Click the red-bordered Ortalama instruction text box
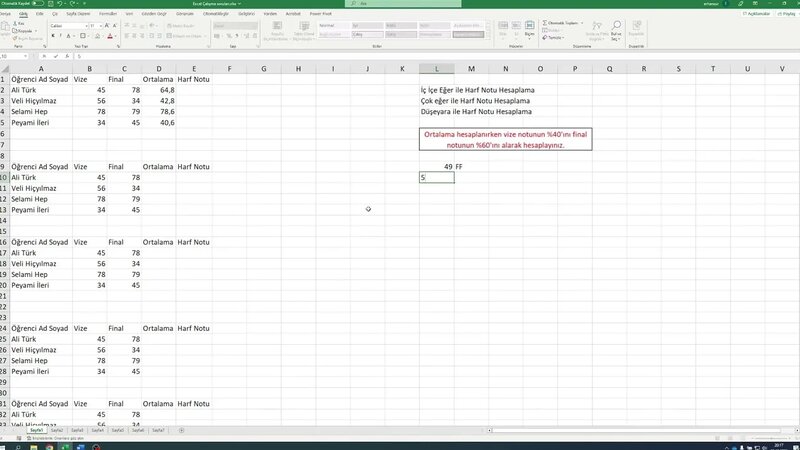 506,139
